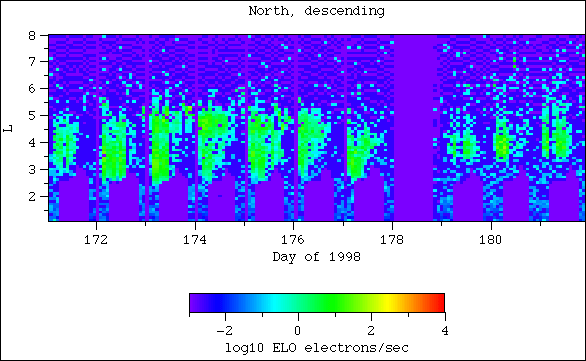The width and height of the screenshot is (586, 361).
Task: Click the x-axis label 'Day of 1998'
Action: pos(317,257)
